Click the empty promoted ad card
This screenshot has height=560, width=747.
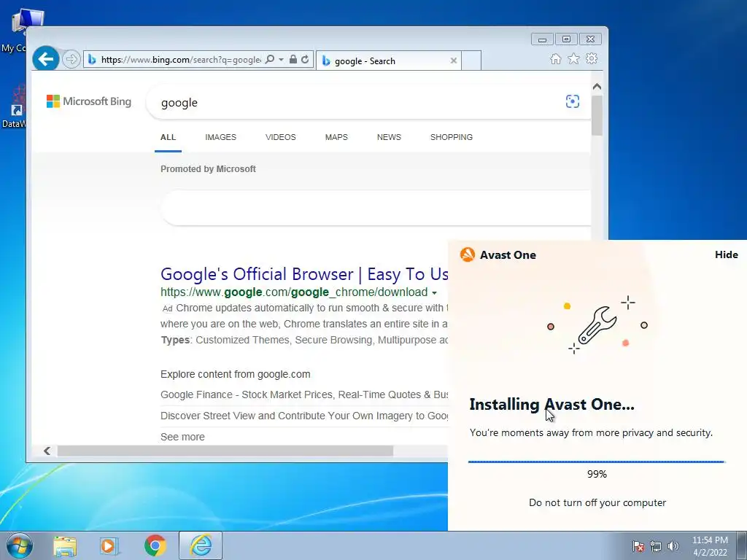(376, 208)
